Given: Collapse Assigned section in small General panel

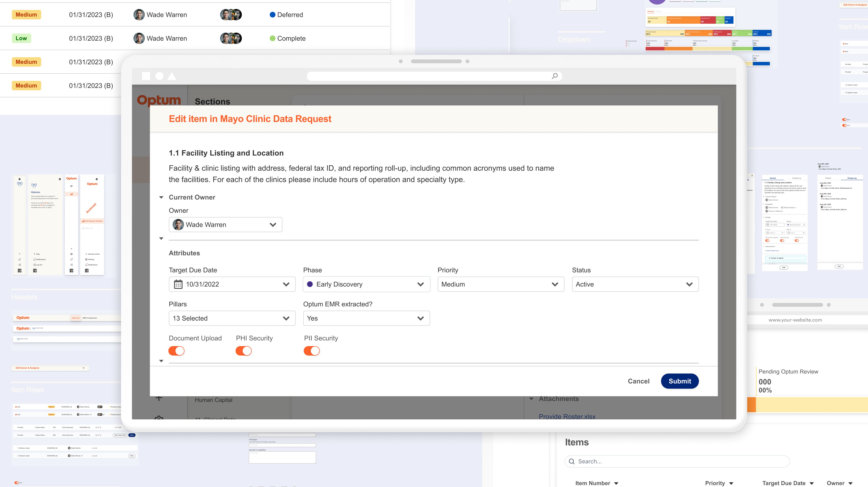Looking at the screenshot, I should [x=764, y=204].
